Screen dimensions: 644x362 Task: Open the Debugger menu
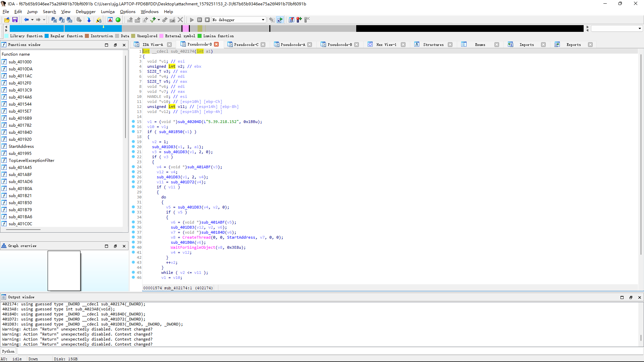click(86, 12)
